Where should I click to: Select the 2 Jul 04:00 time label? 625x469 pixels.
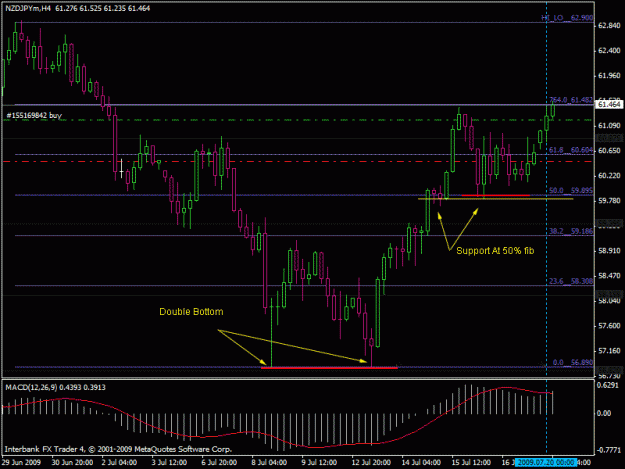(119, 463)
